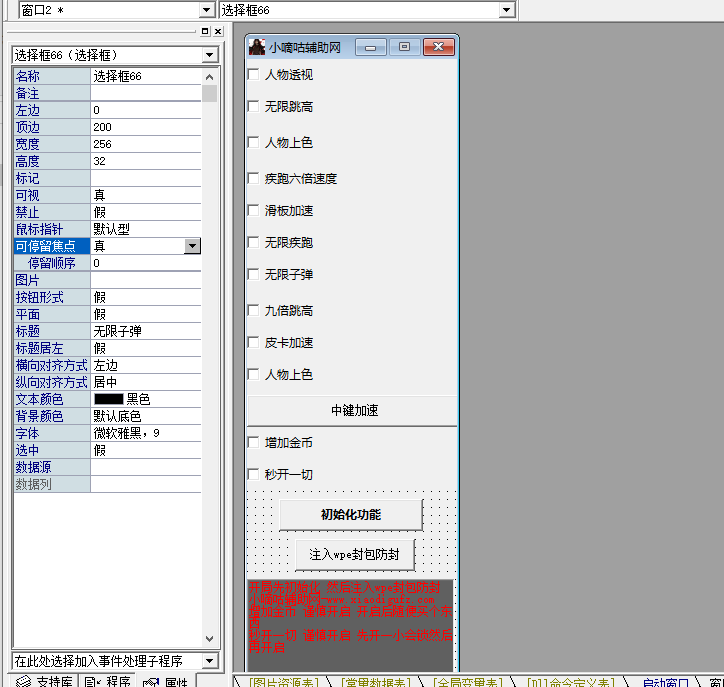Minimize the 小嘀咕辅助网 form preview
The width and height of the screenshot is (724, 687).
point(371,47)
